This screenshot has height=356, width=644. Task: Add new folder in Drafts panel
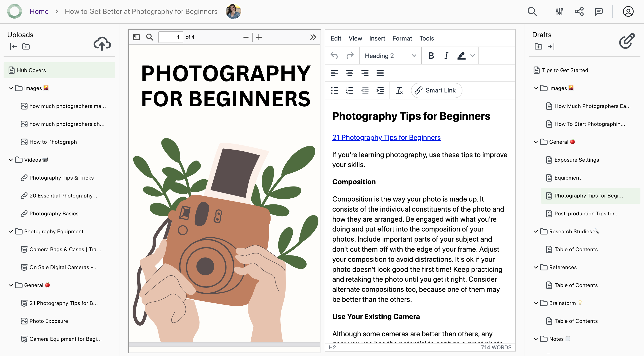click(538, 47)
